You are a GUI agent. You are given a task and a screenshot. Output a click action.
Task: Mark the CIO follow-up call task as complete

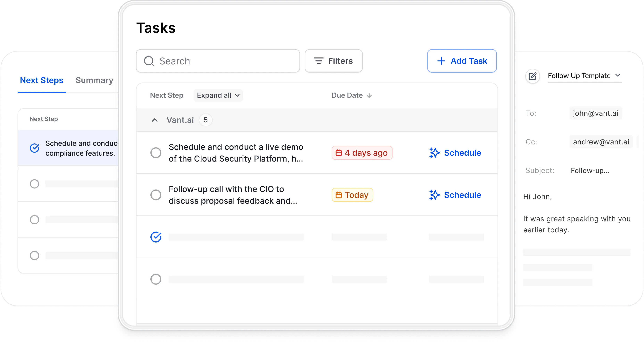point(156,195)
